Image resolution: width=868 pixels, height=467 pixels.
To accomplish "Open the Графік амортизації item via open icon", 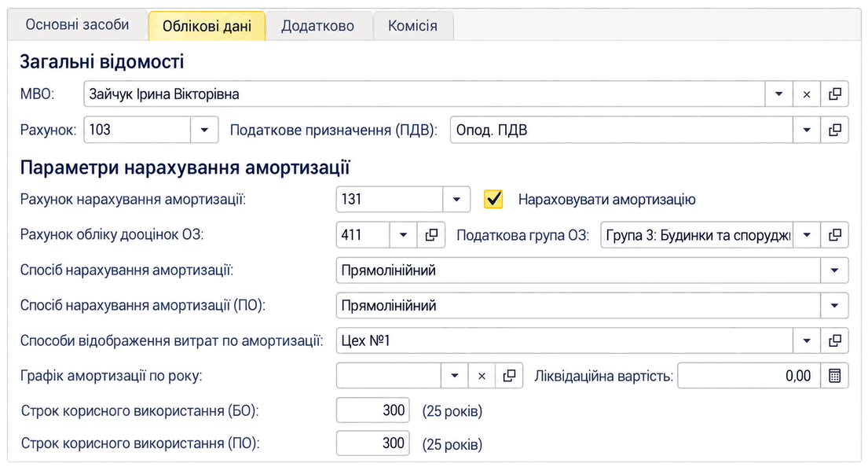I will [509, 376].
